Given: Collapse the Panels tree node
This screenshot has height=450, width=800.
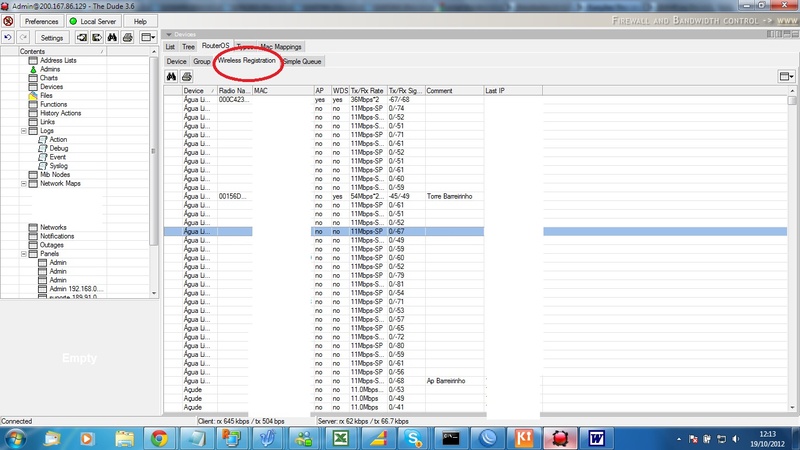Looking at the screenshot, I should [x=23, y=254].
